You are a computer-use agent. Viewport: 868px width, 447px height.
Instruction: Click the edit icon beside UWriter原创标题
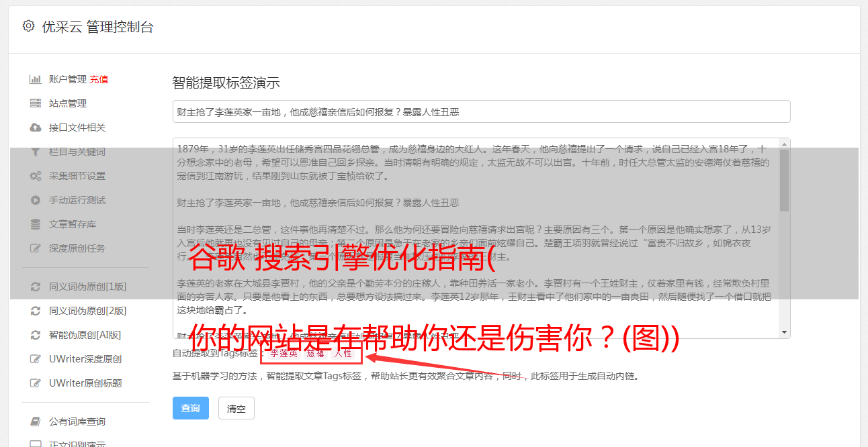[x=36, y=383]
